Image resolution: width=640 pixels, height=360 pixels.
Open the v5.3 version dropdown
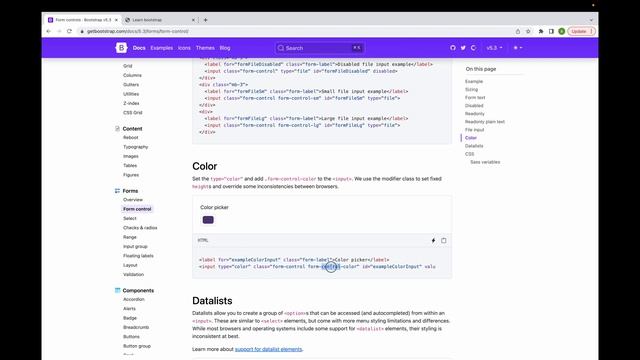(x=494, y=48)
